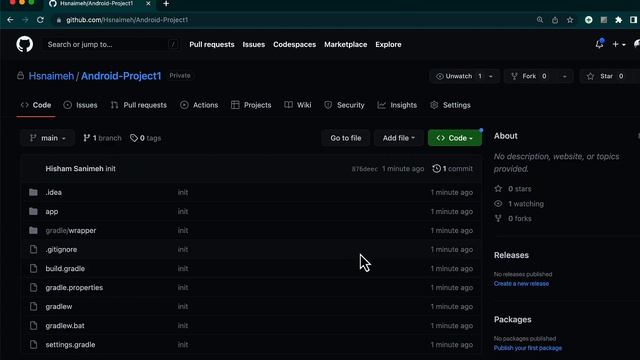Open Explore in top navigation
The width and height of the screenshot is (640, 360).
point(388,44)
